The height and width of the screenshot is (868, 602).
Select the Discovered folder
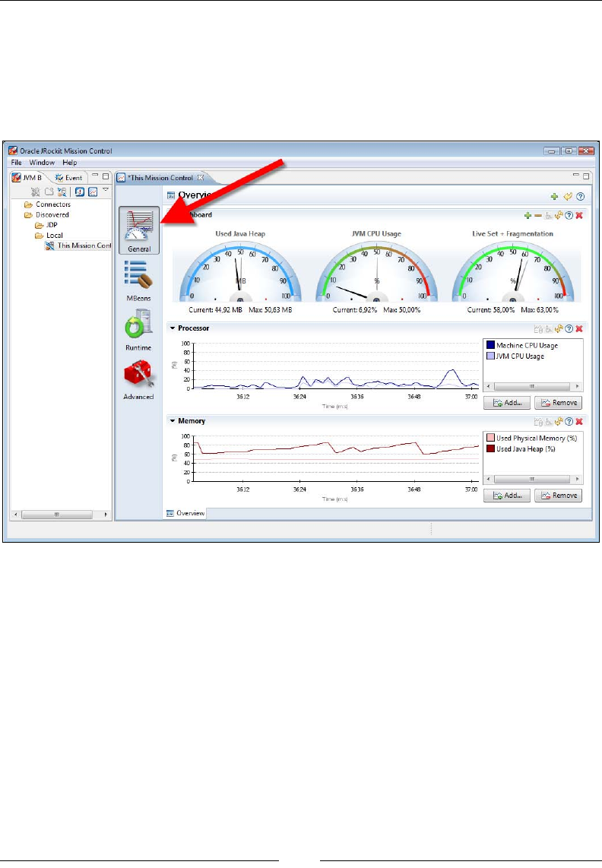click(x=46, y=215)
